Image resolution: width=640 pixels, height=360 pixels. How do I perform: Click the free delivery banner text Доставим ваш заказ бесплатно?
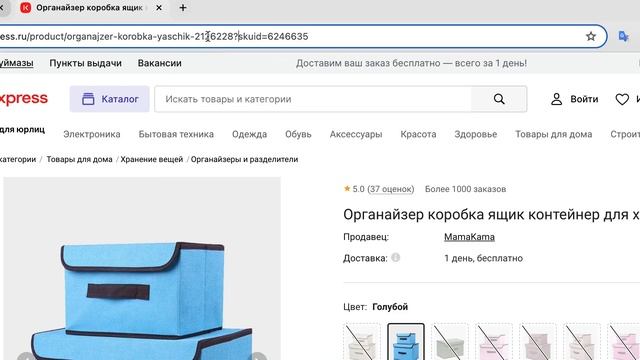411,63
